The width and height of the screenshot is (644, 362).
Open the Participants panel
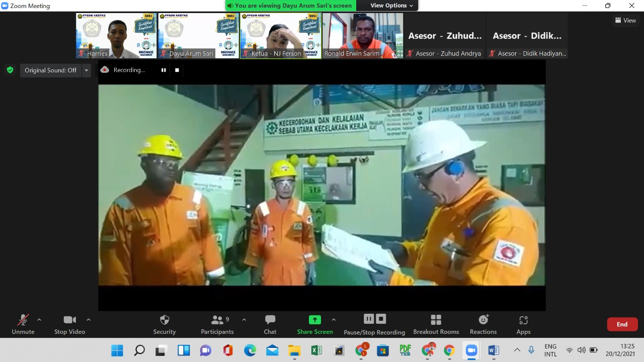(217, 325)
